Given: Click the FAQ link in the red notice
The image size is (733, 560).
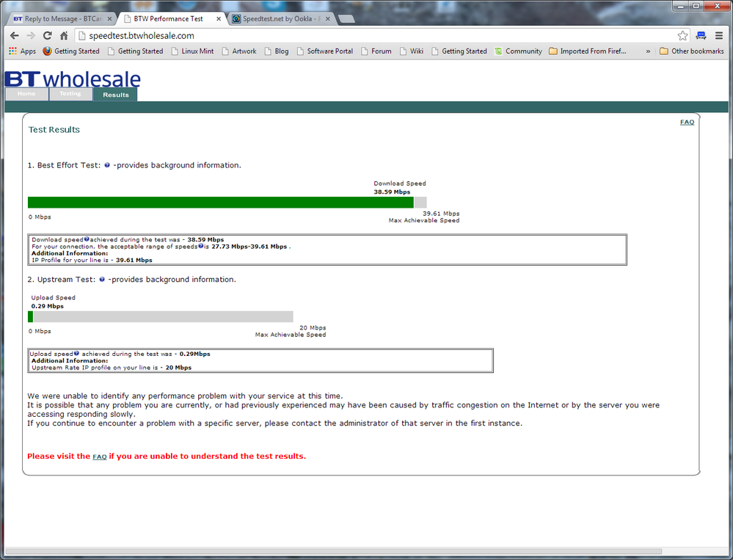Looking at the screenshot, I should [100, 456].
